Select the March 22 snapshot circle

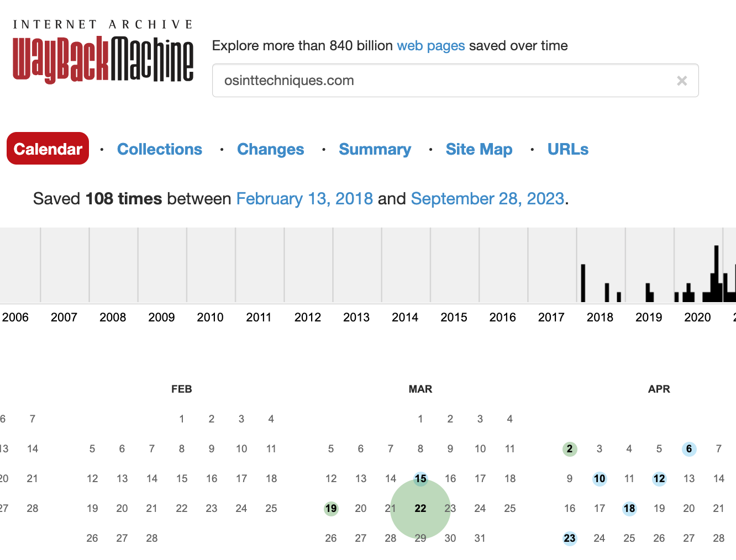(420, 508)
